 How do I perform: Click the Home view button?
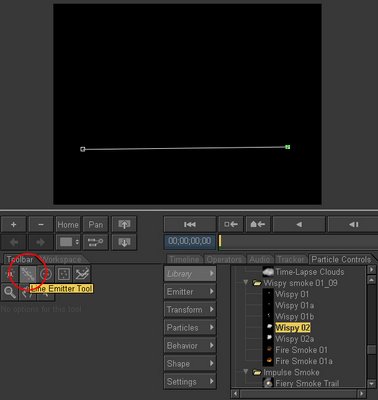pyautogui.click(x=68, y=225)
